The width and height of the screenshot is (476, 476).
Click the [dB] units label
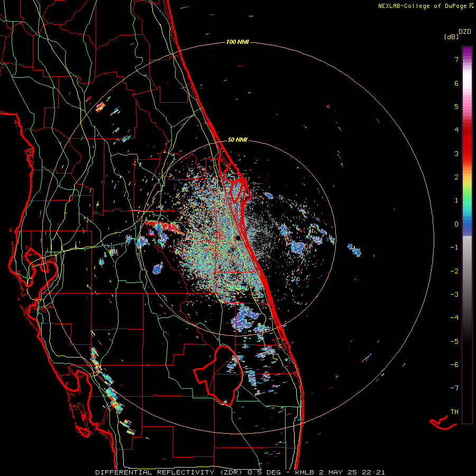451,37
